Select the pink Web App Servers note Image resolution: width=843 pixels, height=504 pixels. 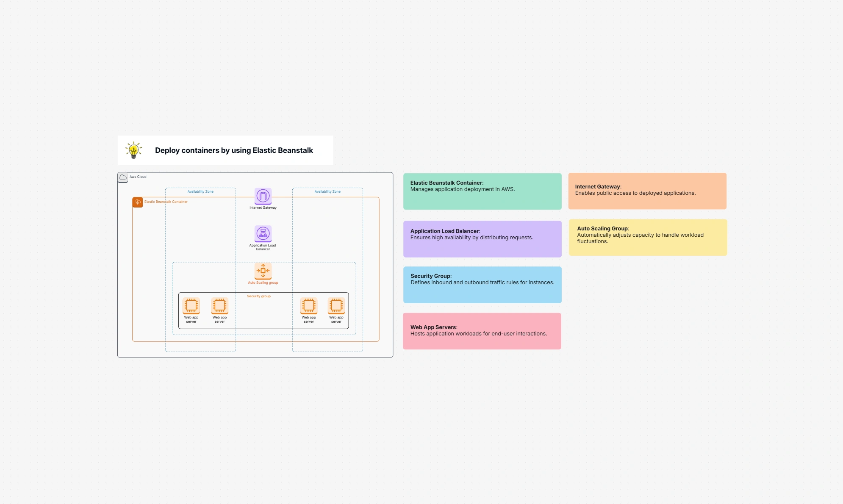482,331
